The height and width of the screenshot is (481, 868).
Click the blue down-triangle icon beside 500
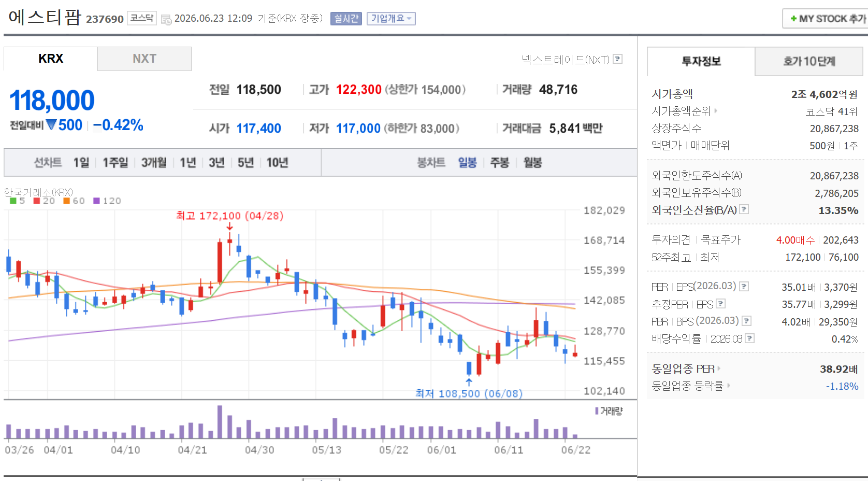click(x=51, y=125)
